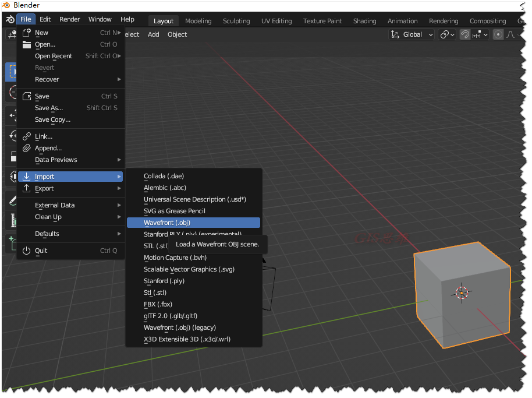The width and height of the screenshot is (532, 398).
Task: Import Alembic (.abc) file
Action: 193,188
